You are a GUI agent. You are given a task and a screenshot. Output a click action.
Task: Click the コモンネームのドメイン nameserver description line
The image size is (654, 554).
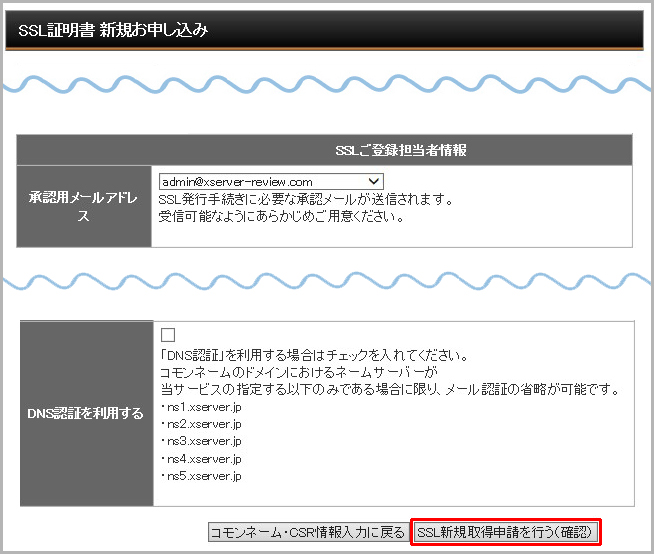[x=293, y=371]
